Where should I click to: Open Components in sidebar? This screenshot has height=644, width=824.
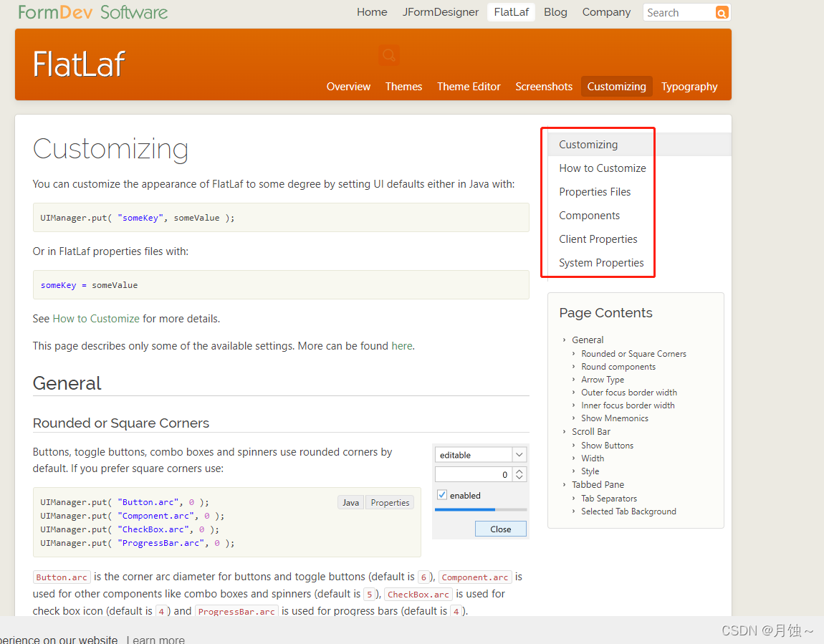coord(589,216)
